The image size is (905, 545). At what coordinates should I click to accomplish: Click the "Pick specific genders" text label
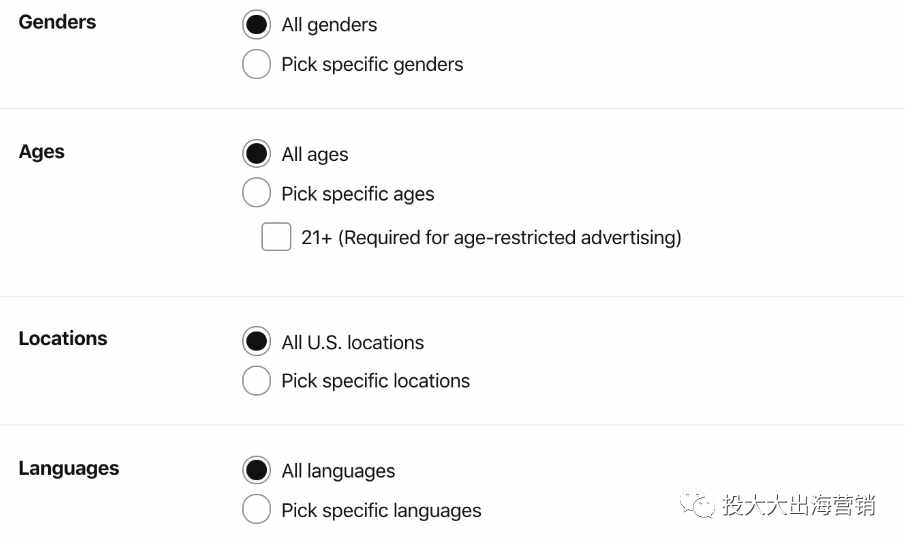point(372,65)
